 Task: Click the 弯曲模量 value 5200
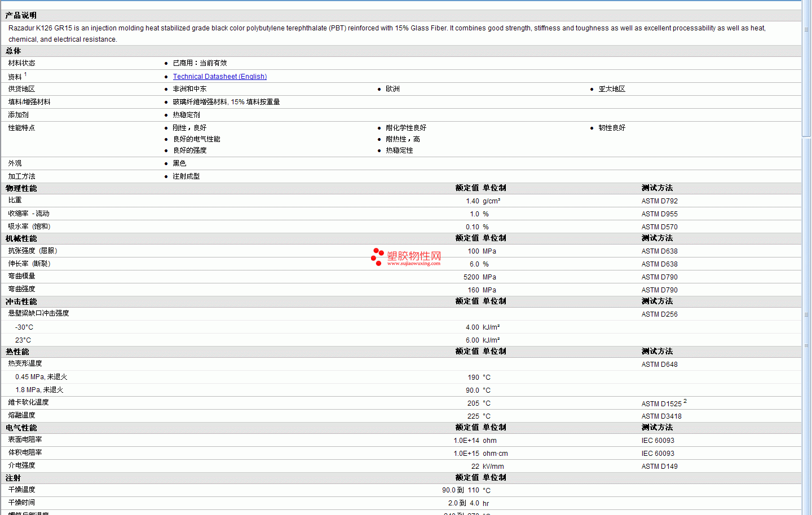[471, 277]
